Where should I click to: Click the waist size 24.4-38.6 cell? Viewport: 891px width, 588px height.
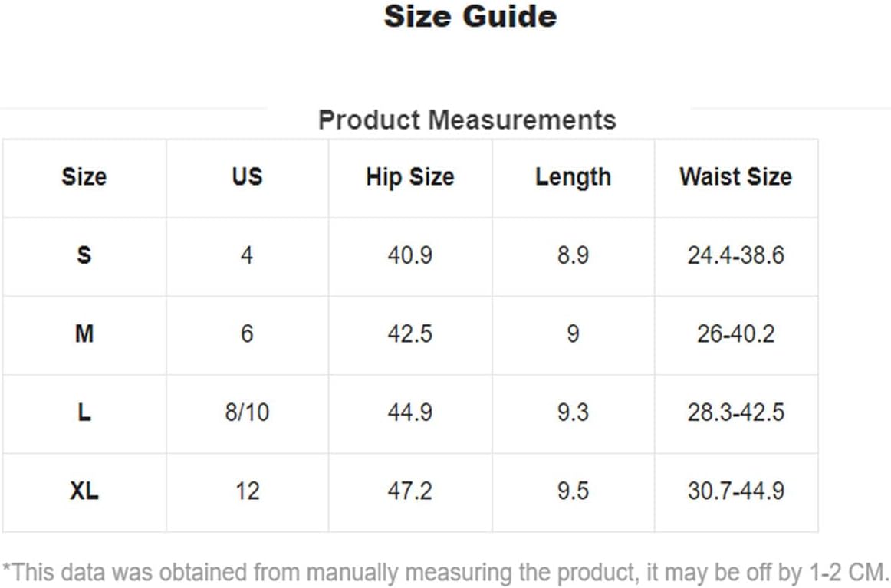[736, 255]
